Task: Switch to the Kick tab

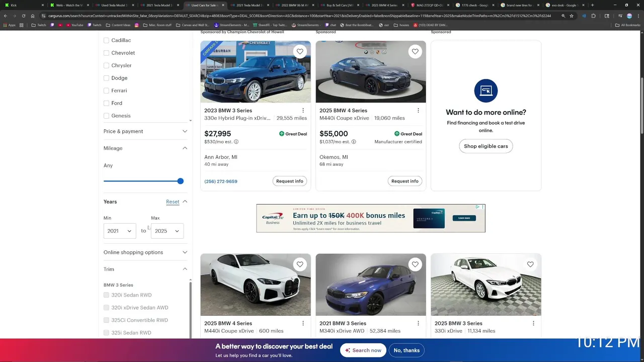Action: coord(23,5)
